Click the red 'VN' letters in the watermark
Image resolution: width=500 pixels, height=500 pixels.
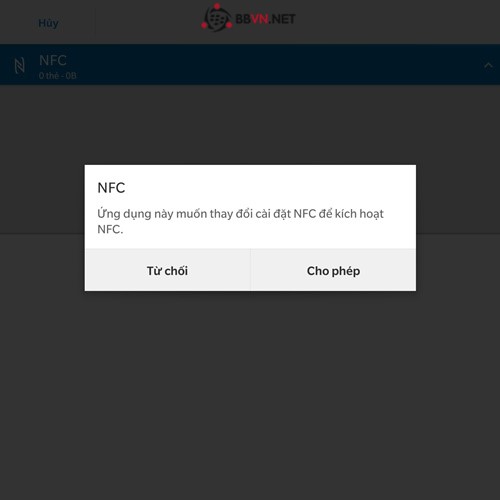click(x=259, y=19)
